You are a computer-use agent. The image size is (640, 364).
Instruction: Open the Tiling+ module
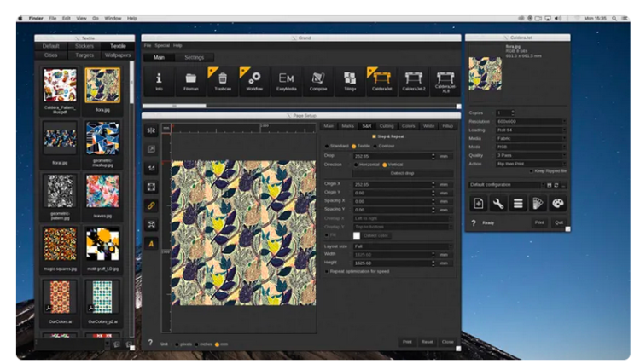[350, 81]
